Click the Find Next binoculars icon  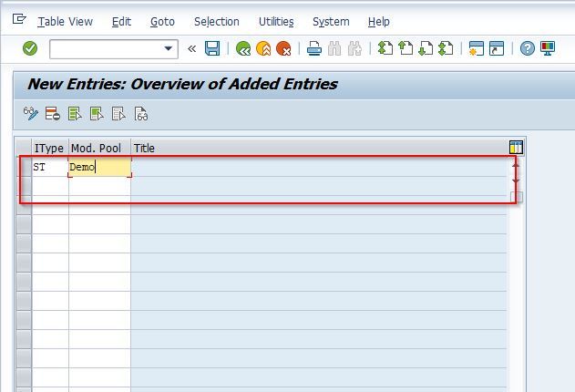click(354, 48)
